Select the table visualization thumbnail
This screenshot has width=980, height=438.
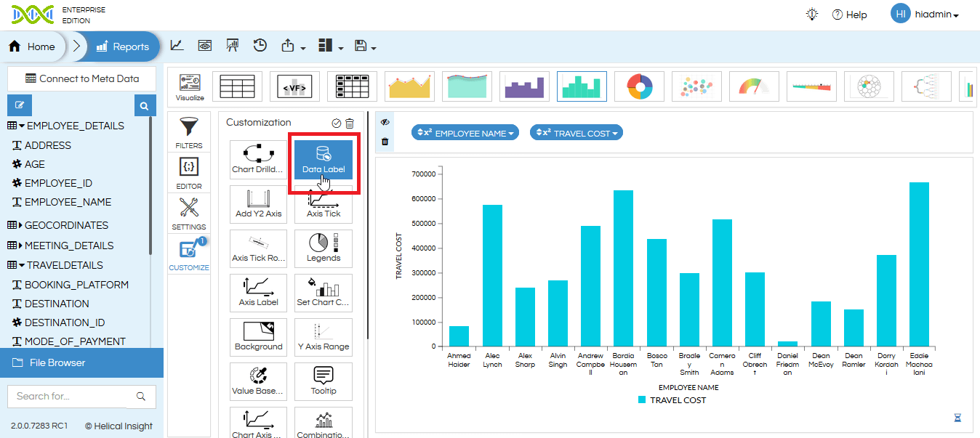(237, 86)
